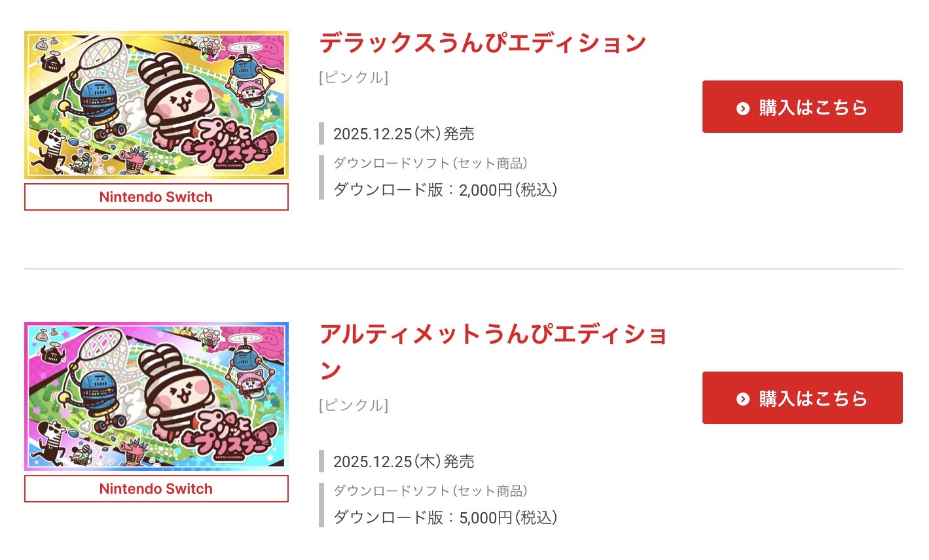Open the アルティメットうんぴエディション title link
Viewport: 929px width, 560px height.
coord(492,335)
